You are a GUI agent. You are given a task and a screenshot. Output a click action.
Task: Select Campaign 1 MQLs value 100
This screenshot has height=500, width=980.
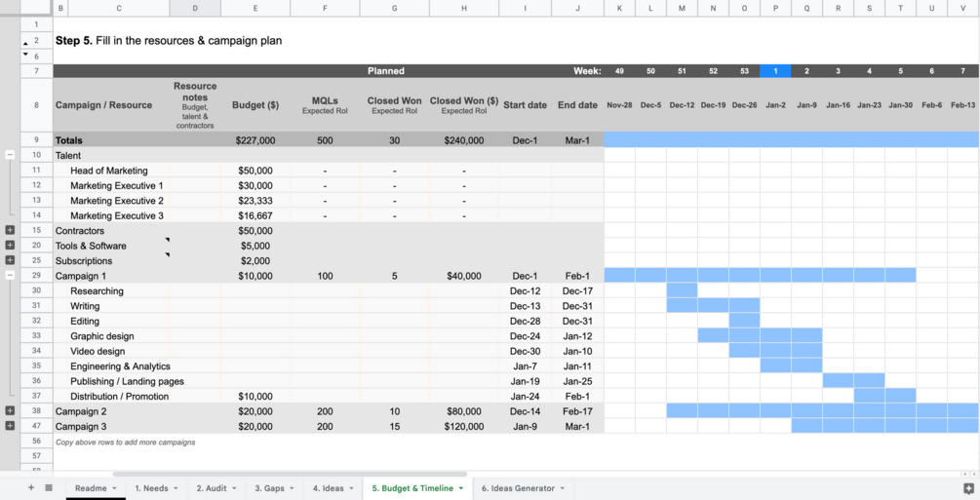pos(325,276)
